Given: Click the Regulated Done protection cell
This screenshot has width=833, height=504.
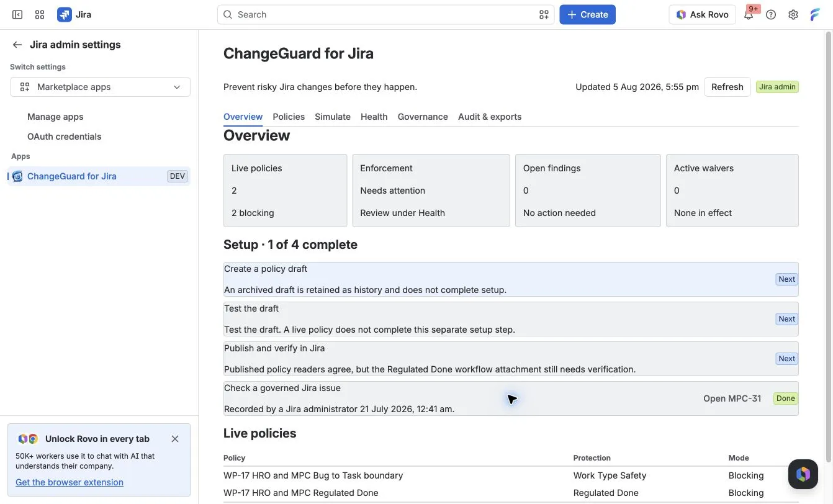Looking at the screenshot, I should click(x=606, y=493).
